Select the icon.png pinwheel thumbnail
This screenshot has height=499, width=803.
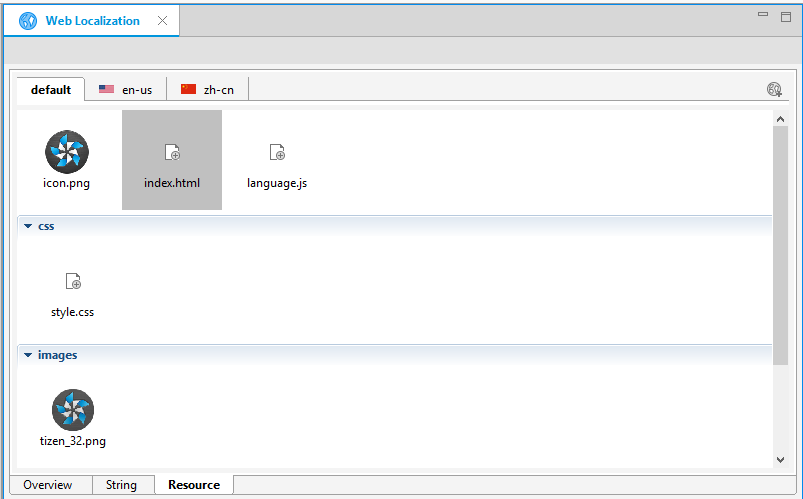point(67,152)
